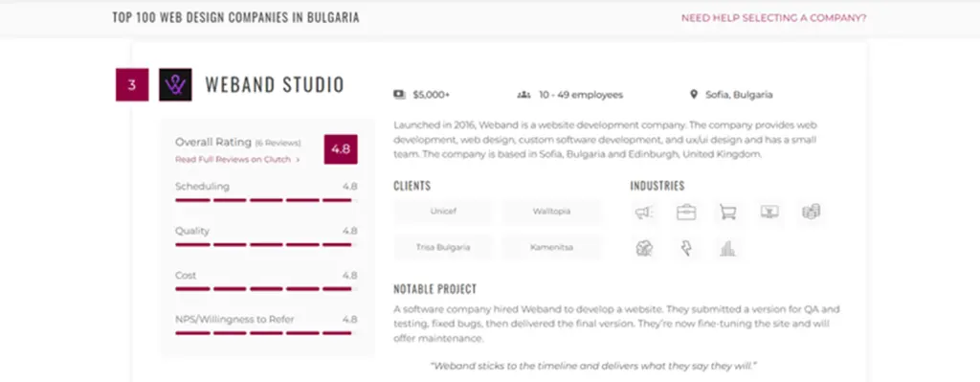Click the 4.8 overall rating badge
Viewport: 980px width, 382px height.
pos(341,149)
